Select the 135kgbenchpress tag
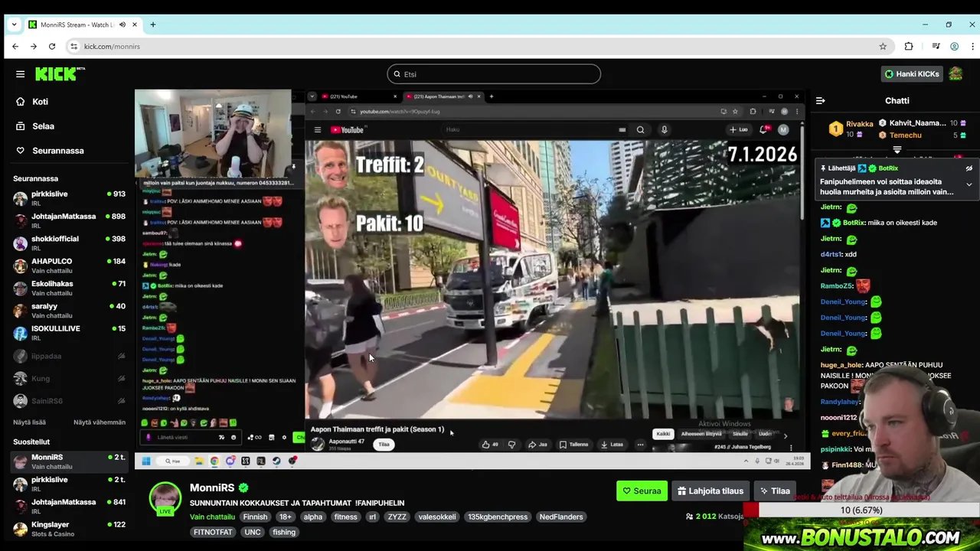The image size is (980, 551). pyautogui.click(x=498, y=517)
